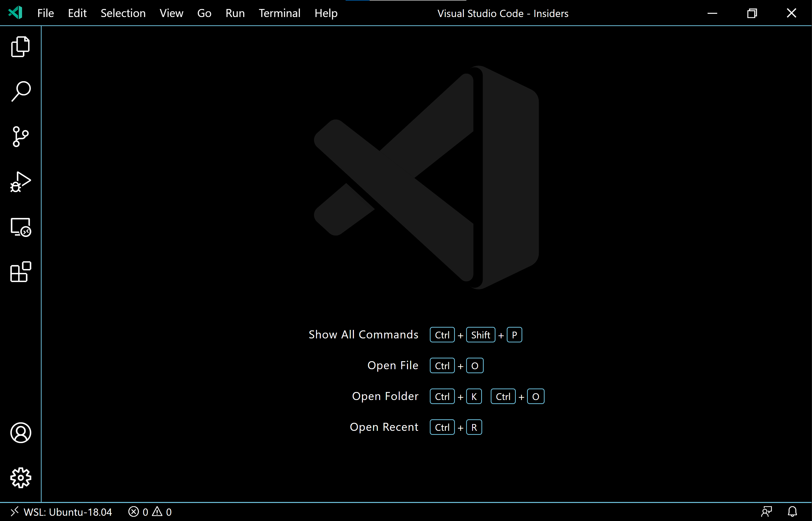This screenshot has height=521, width=812.
Task: Open the Selection menu
Action: (123, 13)
